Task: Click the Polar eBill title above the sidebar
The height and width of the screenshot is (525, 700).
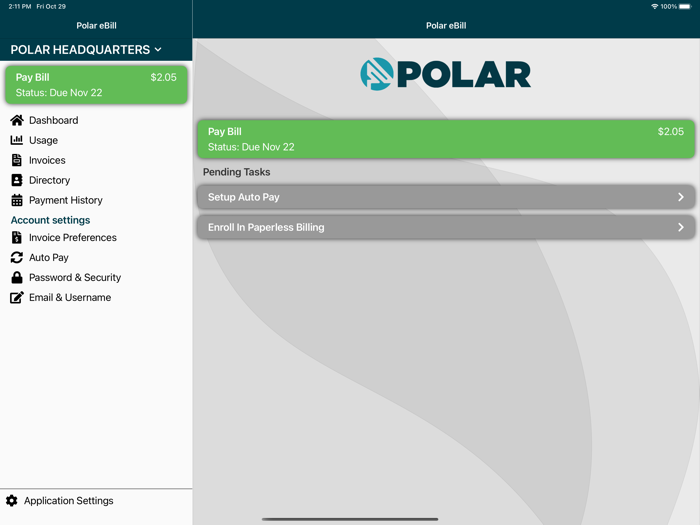Action: pyautogui.click(x=96, y=25)
